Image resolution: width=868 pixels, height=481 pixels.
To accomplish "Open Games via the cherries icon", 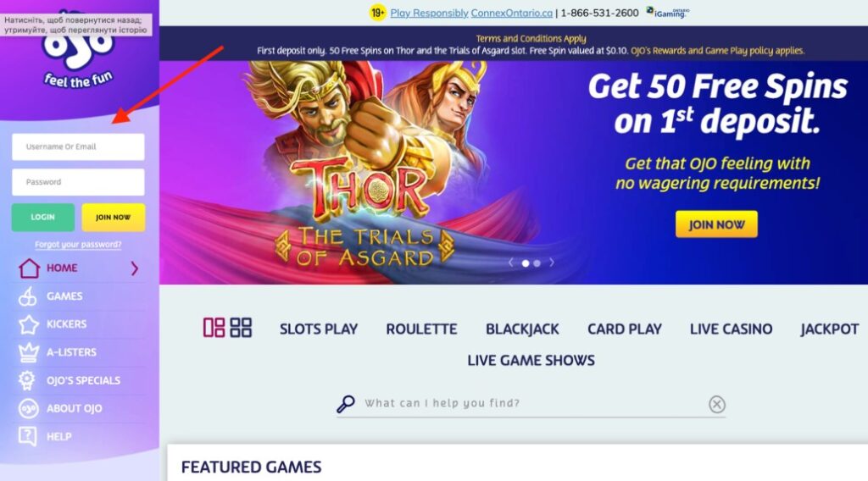I will (x=28, y=296).
